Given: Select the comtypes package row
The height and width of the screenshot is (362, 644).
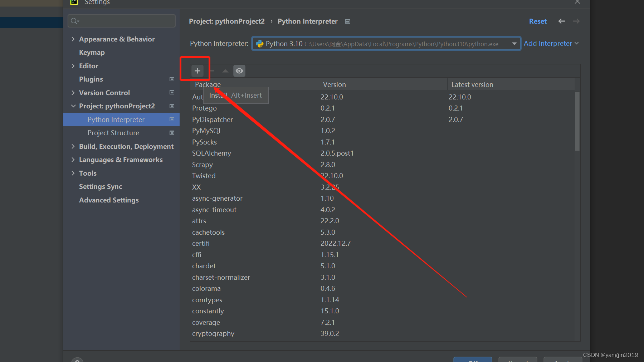Looking at the screenshot, I should (382, 300).
